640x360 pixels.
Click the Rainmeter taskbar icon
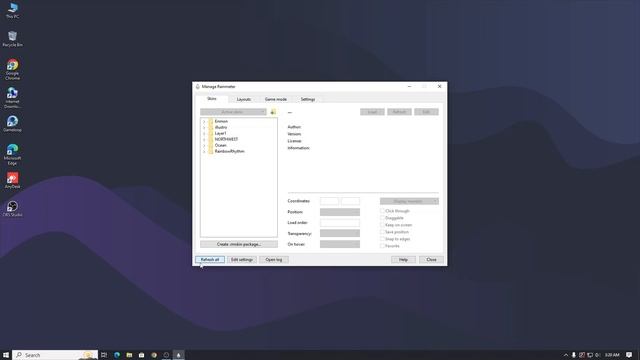click(x=178, y=355)
